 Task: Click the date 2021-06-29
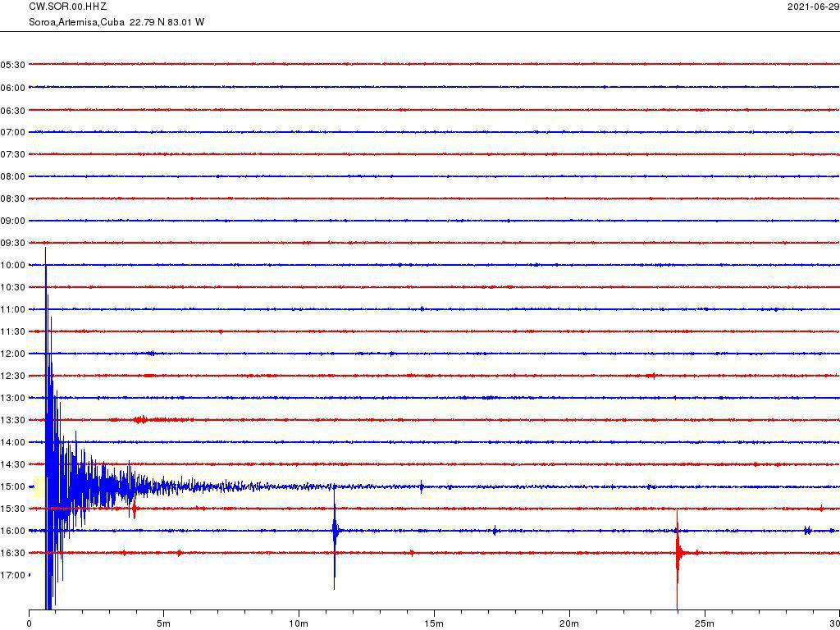[x=813, y=7]
